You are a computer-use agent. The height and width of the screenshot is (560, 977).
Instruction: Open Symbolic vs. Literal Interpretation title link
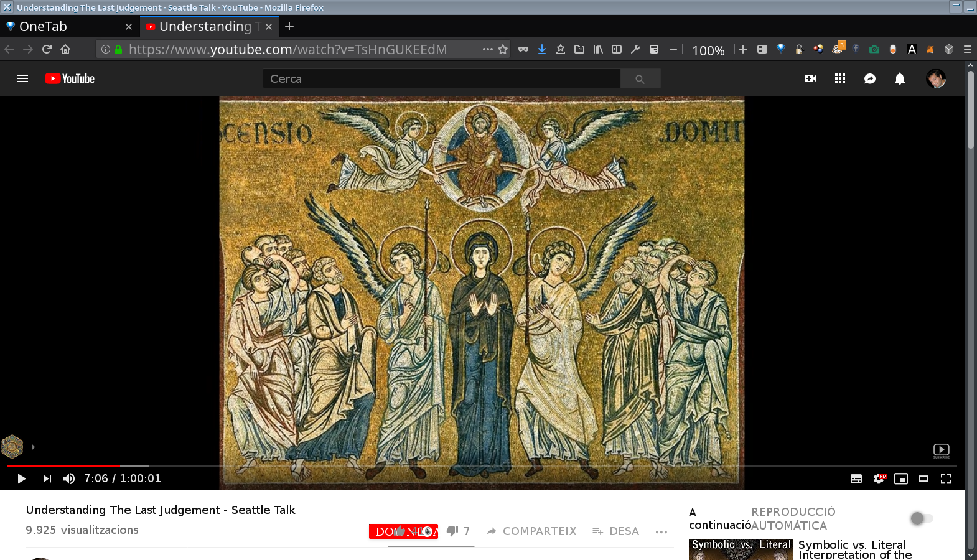tap(855, 549)
